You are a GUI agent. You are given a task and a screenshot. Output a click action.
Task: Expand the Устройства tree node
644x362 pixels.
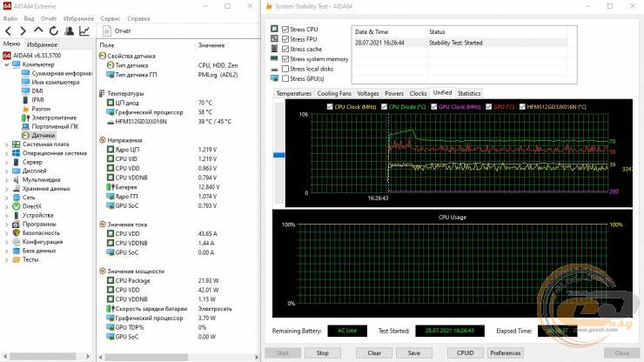pyautogui.click(x=7, y=215)
